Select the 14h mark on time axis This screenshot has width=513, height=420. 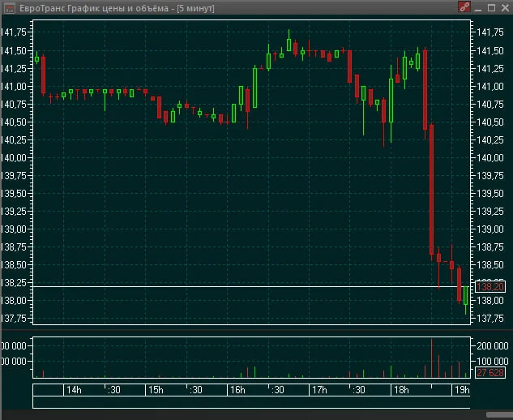pyautogui.click(x=74, y=390)
